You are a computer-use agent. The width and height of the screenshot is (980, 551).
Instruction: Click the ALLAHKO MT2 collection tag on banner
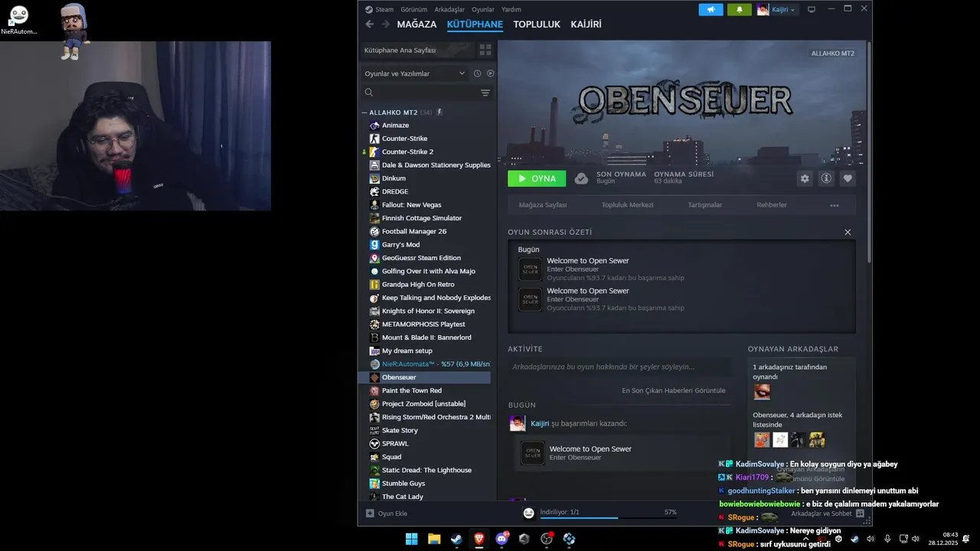[833, 54]
